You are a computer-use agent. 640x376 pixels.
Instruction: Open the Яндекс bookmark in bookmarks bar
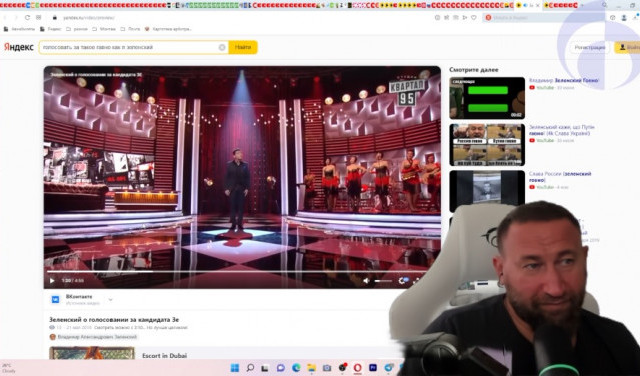coord(51,29)
